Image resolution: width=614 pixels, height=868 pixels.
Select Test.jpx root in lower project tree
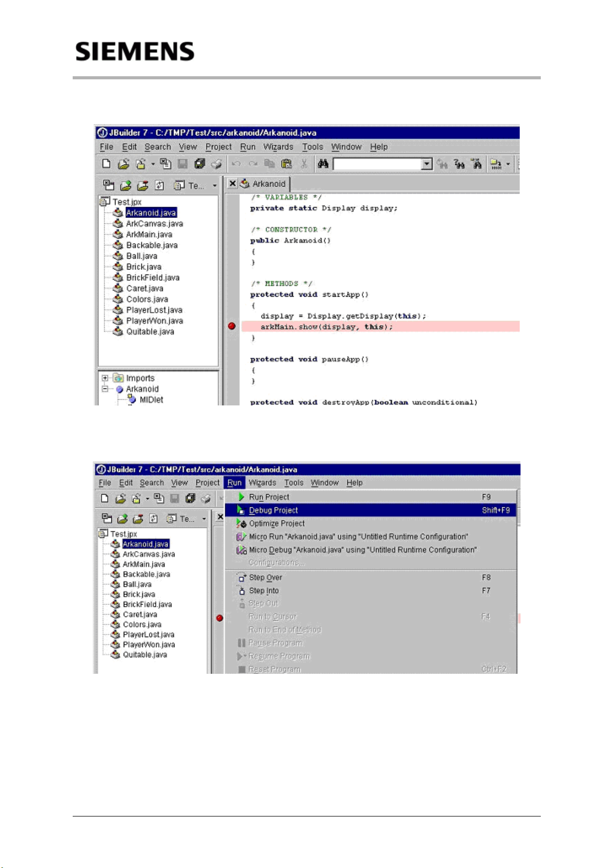(124, 534)
